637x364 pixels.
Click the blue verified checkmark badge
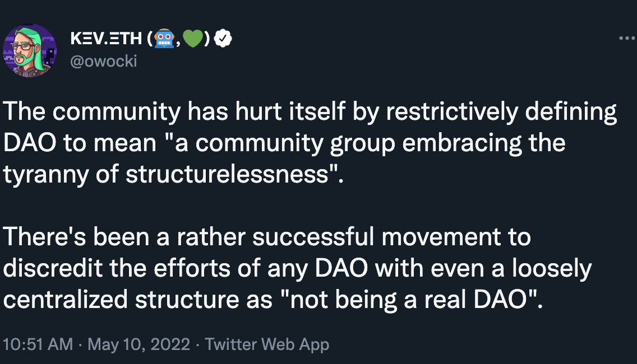[223, 39]
